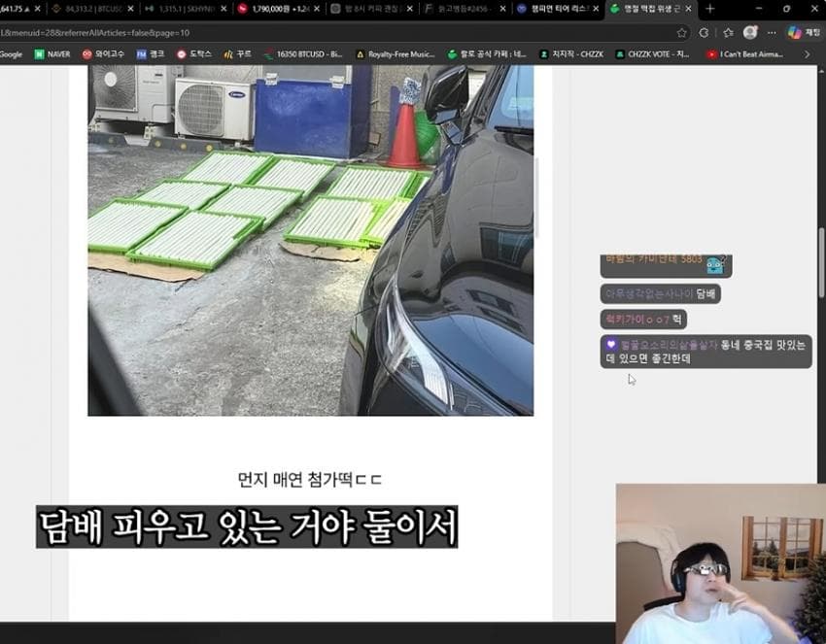Select the active Naver cafe article tab
Viewport: 826px width, 644px height.
[650, 9]
